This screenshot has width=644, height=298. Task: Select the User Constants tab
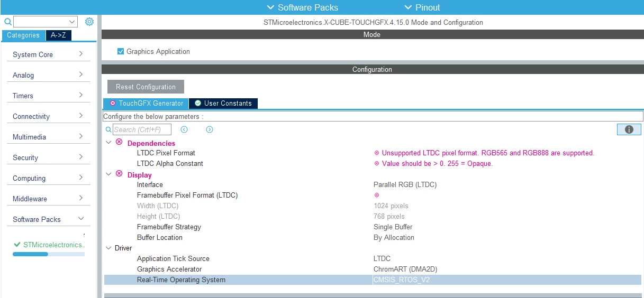[223, 103]
